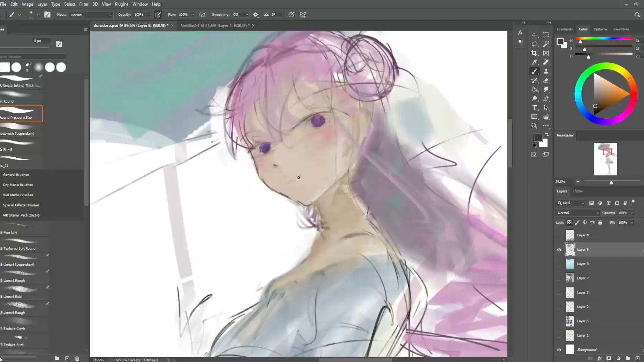This screenshot has width=644, height=362.
Task: Select the Eyedropper tool
Action: tap(534, 62)
